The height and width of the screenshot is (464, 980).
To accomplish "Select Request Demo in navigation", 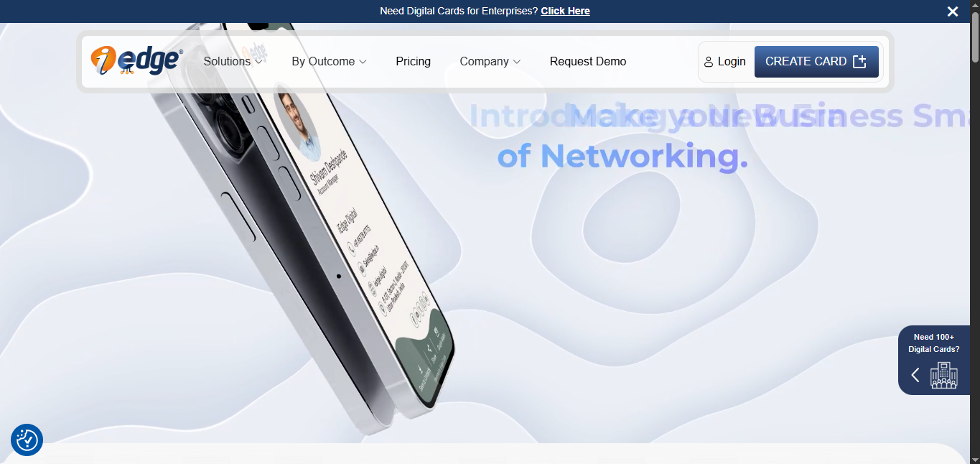I will [x=587, y=62].
